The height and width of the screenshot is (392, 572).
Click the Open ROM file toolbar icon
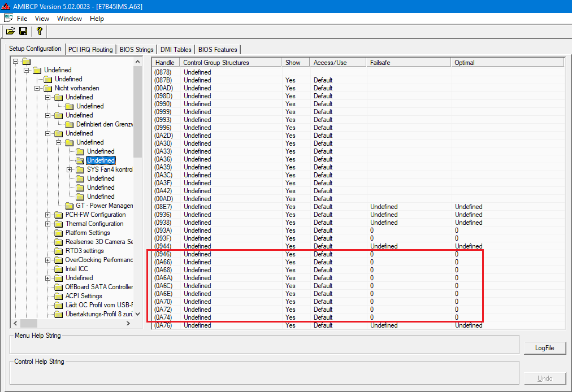pyautogui.click(x=11, y=31)
